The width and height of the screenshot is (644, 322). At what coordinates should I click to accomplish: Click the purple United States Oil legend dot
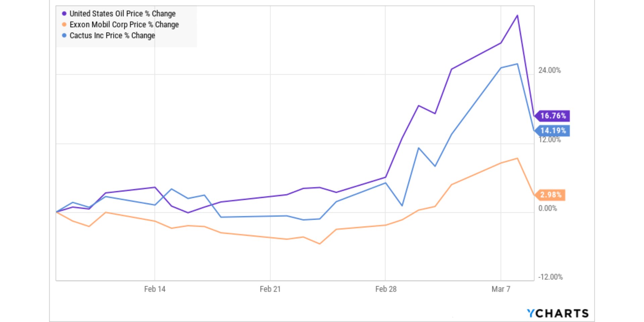[64, 14]
